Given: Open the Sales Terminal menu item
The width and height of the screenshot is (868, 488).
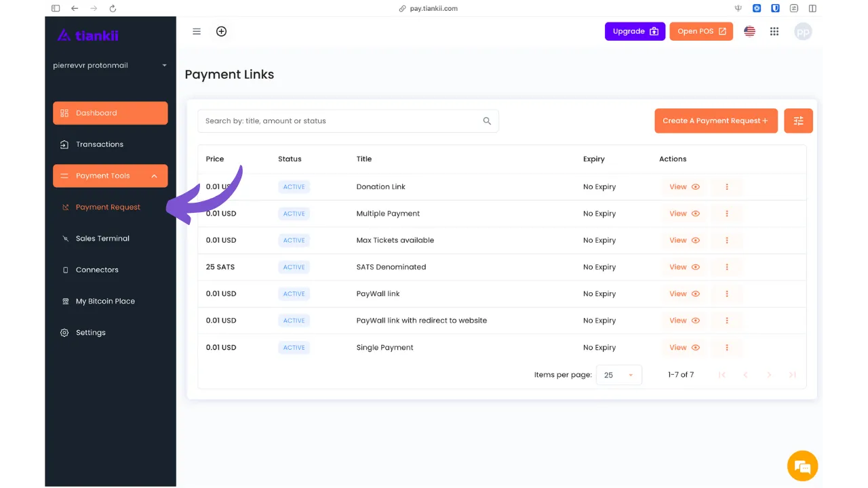Looking at the screenshot, I should (x=102, y=239).
